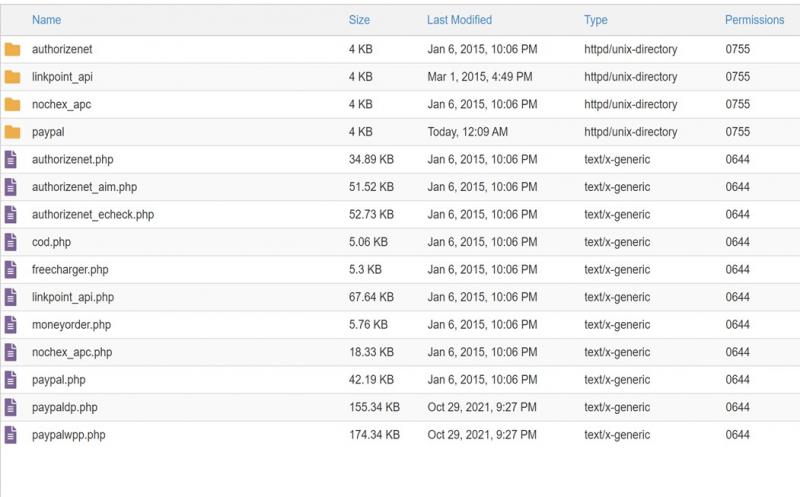
Task: Sort by Permissions column header
Action: (x=755, y=20)
